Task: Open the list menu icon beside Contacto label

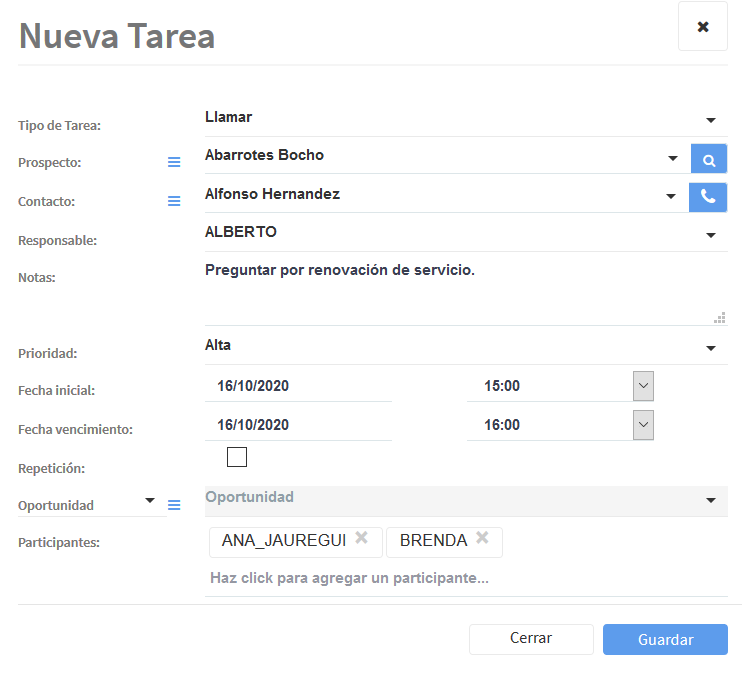Action: tap(174, 201)
